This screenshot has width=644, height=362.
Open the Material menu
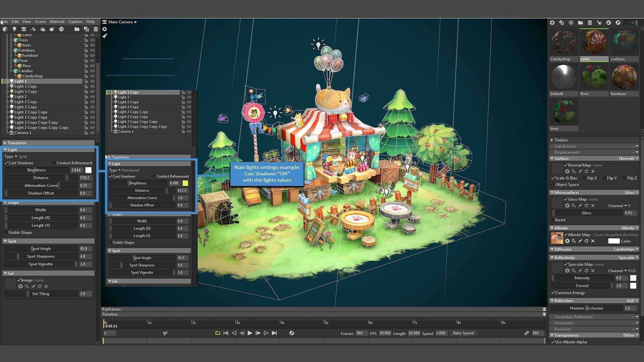point(57,21)
